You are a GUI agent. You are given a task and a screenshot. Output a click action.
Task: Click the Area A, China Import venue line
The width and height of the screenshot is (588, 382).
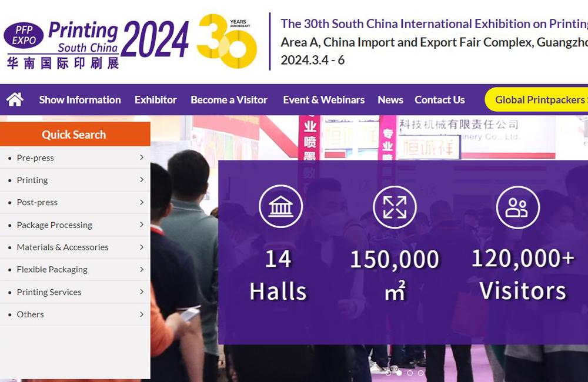435,42
